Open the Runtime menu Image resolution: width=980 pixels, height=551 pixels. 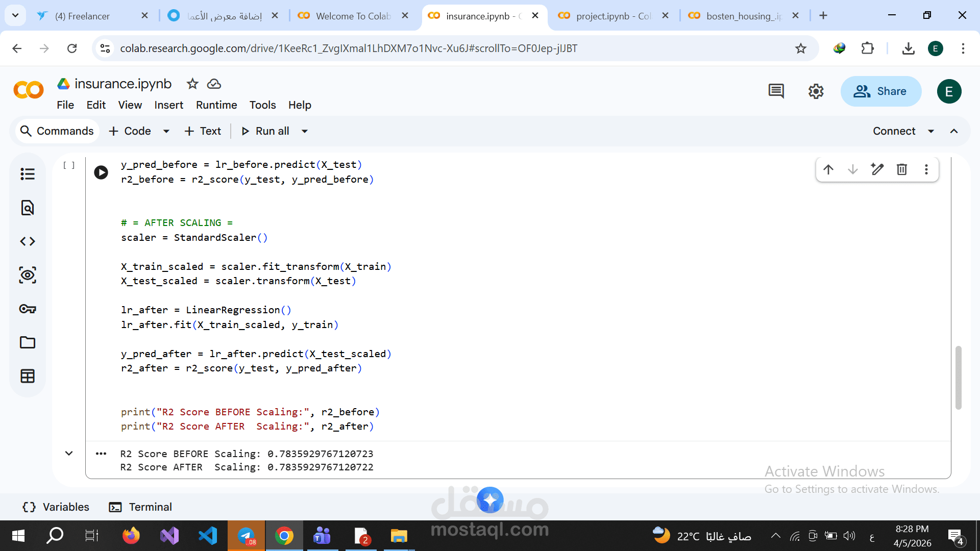click(x=216, y=105)
